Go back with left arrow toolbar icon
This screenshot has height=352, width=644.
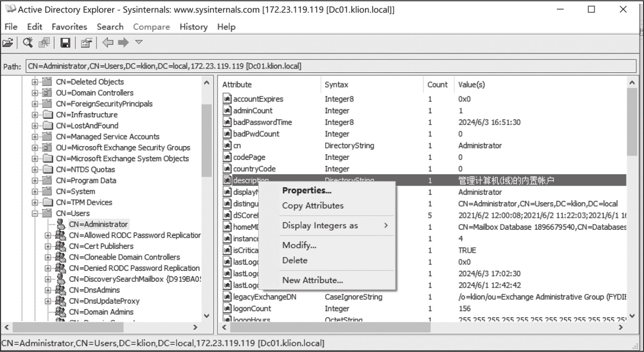108,42
